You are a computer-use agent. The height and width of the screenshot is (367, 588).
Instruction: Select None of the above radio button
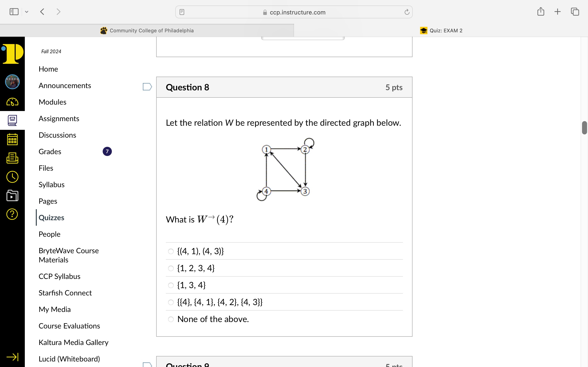pos(171,319)
